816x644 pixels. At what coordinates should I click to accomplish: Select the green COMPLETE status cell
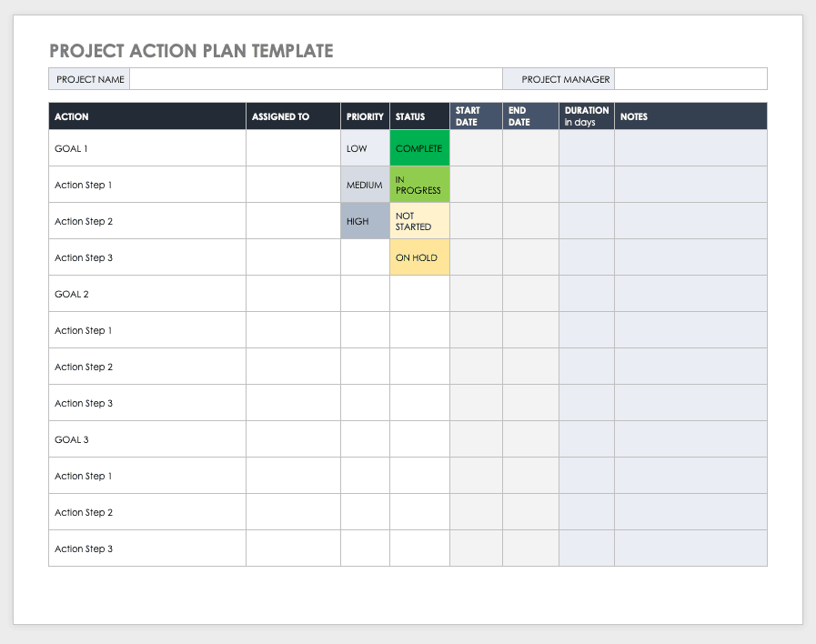pos(419,148)
